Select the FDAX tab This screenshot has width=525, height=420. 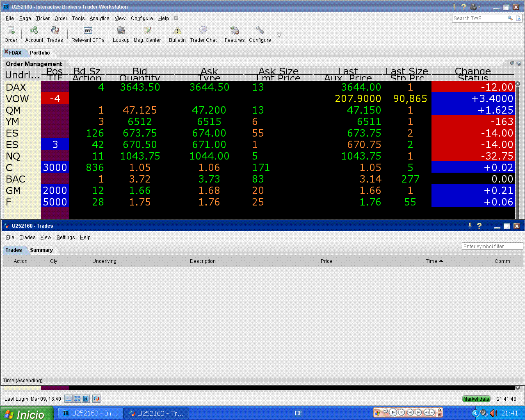[x=16, y=52]
